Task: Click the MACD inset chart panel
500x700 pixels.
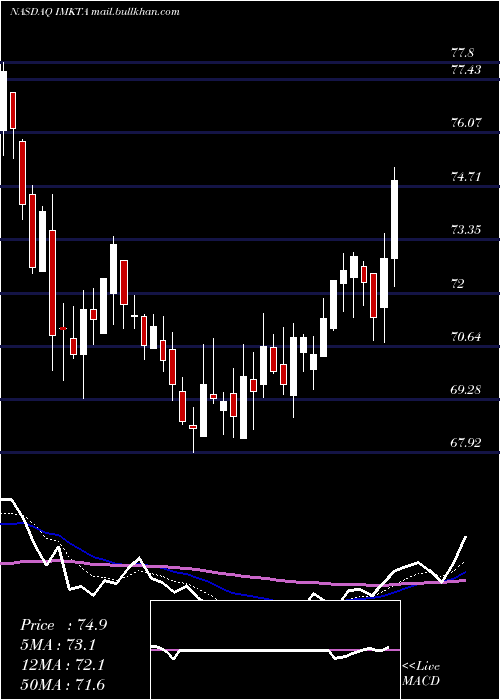Action: [x=275, y=650]
